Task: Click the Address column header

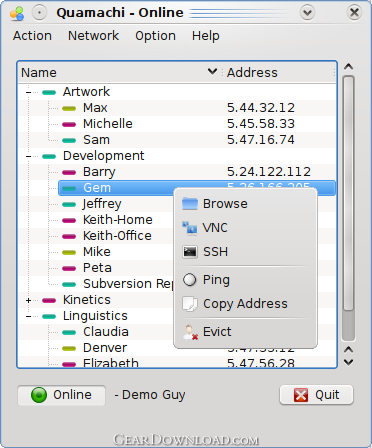Action: (279, 72)
